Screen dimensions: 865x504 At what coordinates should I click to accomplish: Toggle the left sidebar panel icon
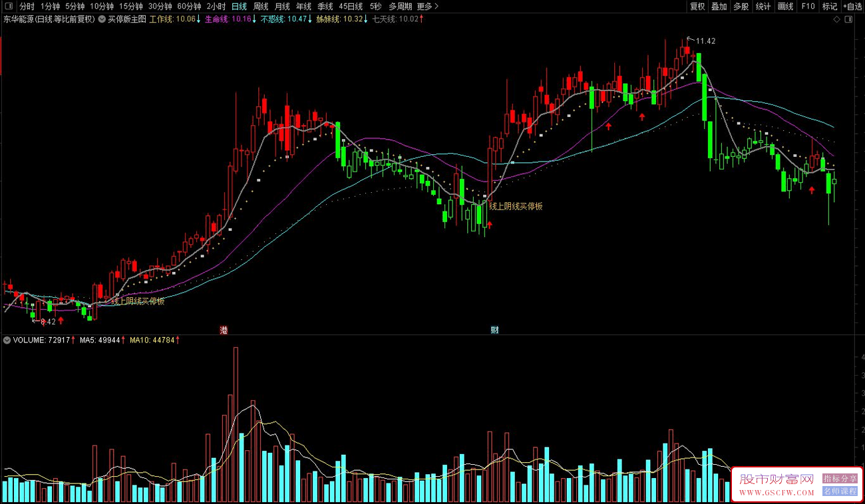pyautogui.click(x=8, y=6)
